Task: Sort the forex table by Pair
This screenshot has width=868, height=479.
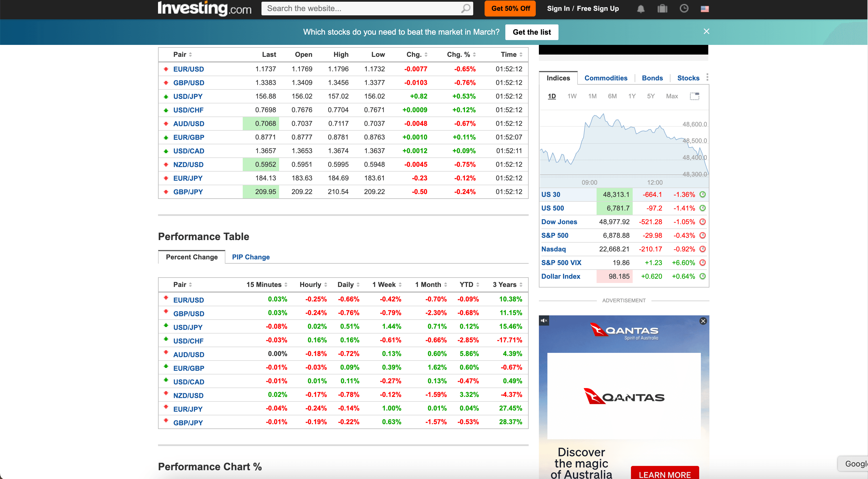Action: [x=182, y=54]
